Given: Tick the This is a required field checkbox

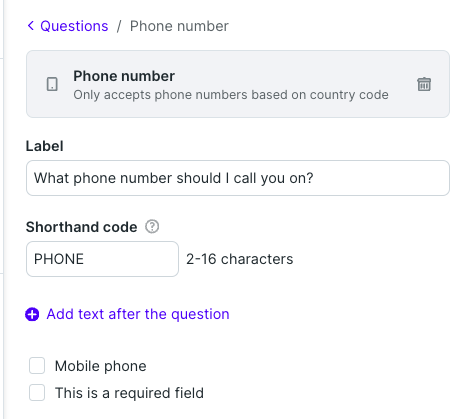Looking at the screenshot, I should tap(37, 392).
